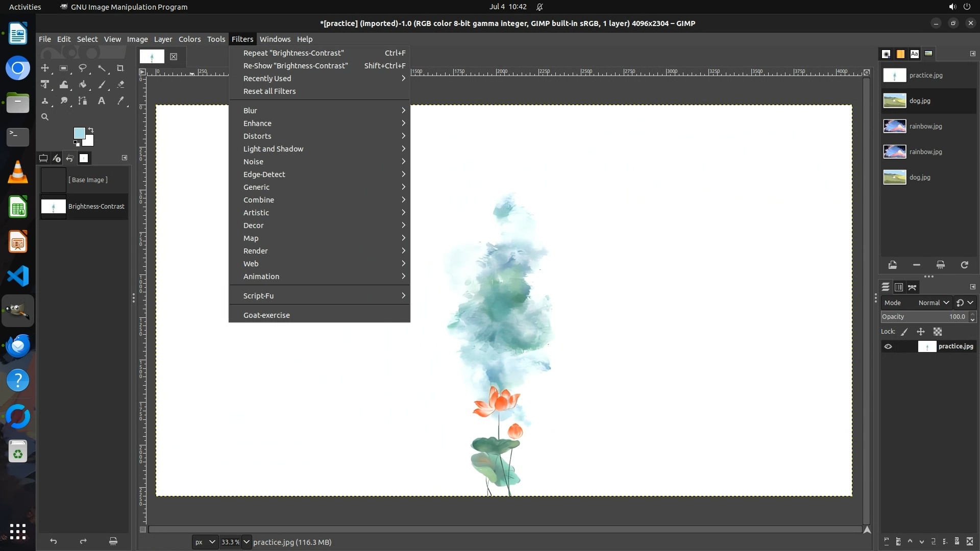Select dog.jpg thumbnail in images list
The image size is (980, 551).
click(895, 101)
